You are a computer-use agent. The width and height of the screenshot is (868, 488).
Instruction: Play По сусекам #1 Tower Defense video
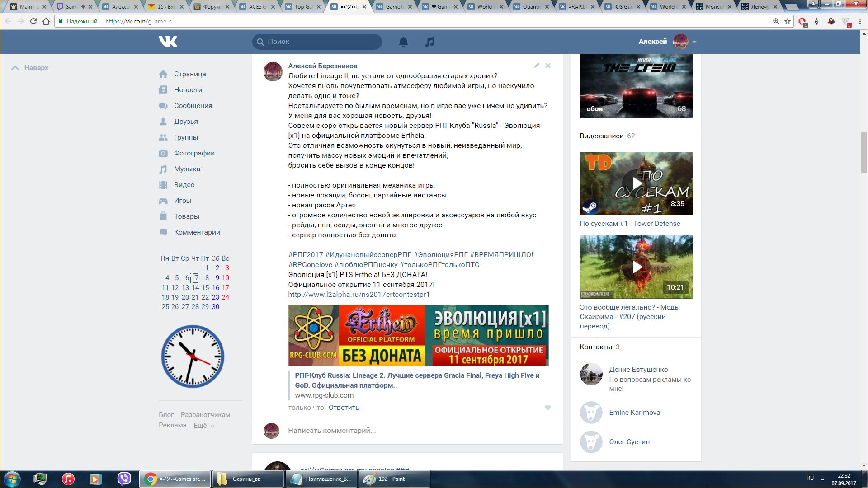pyautogui.click(x=636, y=183)
